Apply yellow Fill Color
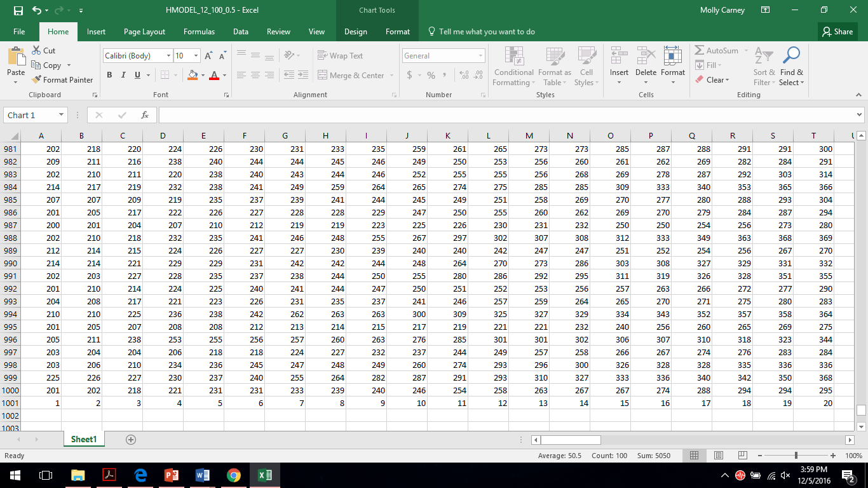The image size is (868, 488). [193, 75]
